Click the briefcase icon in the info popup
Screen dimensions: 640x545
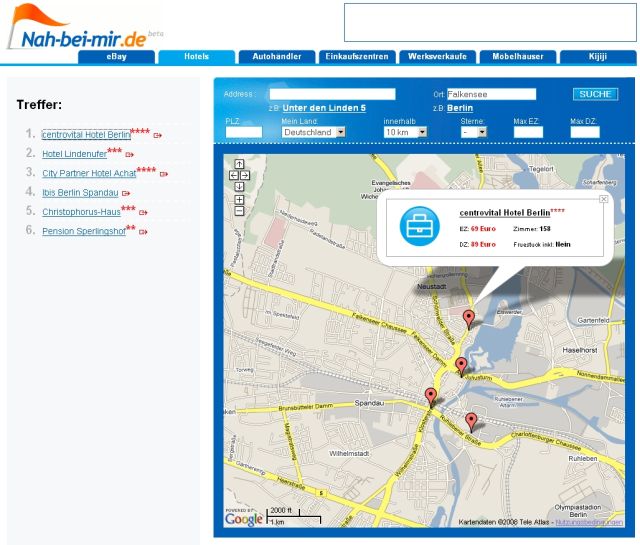point(420,226)
